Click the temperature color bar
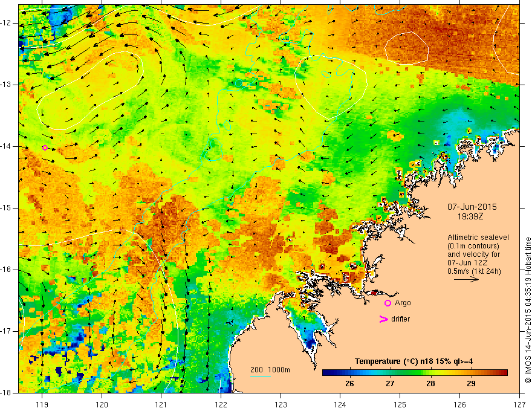Image resolution: width=532 pixels, height=411 pixels. tap(415, 372)
